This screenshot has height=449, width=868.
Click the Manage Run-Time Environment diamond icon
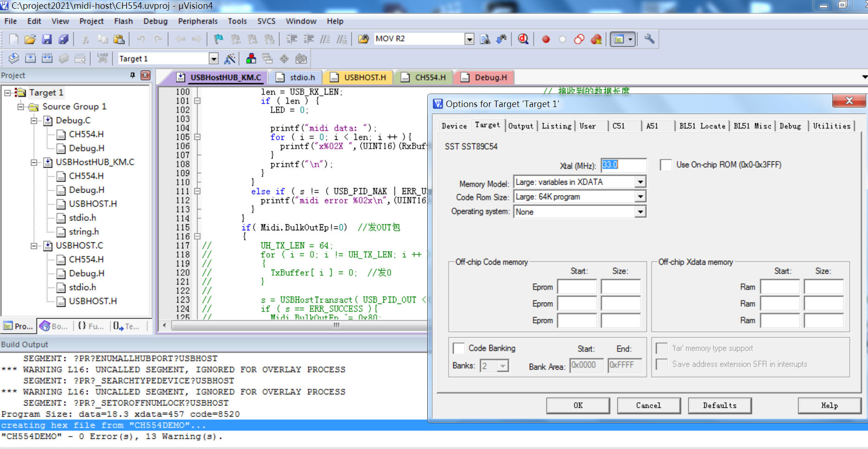click(284, 58)
